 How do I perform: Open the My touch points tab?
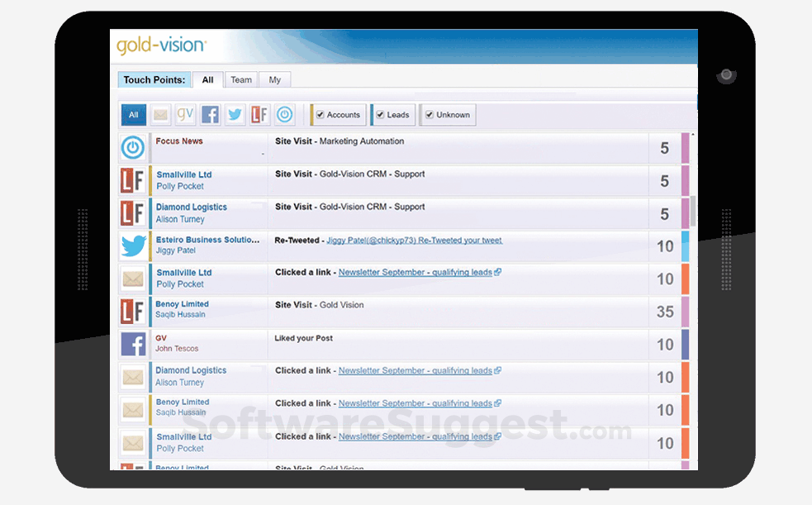pos(274,79)
